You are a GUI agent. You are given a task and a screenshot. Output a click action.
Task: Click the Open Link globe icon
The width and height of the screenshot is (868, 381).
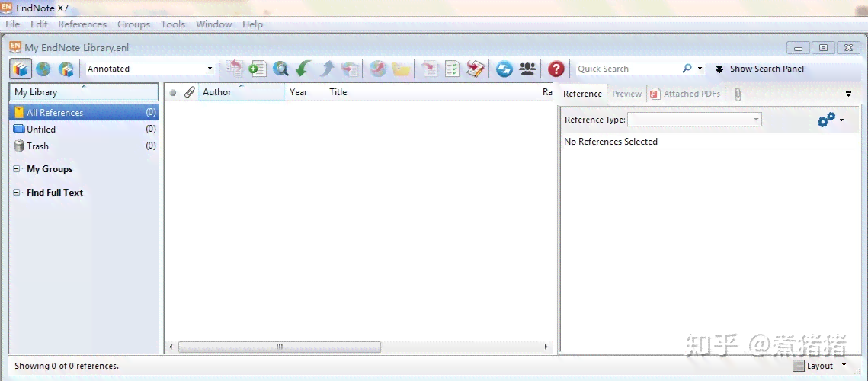click(378, 69)
